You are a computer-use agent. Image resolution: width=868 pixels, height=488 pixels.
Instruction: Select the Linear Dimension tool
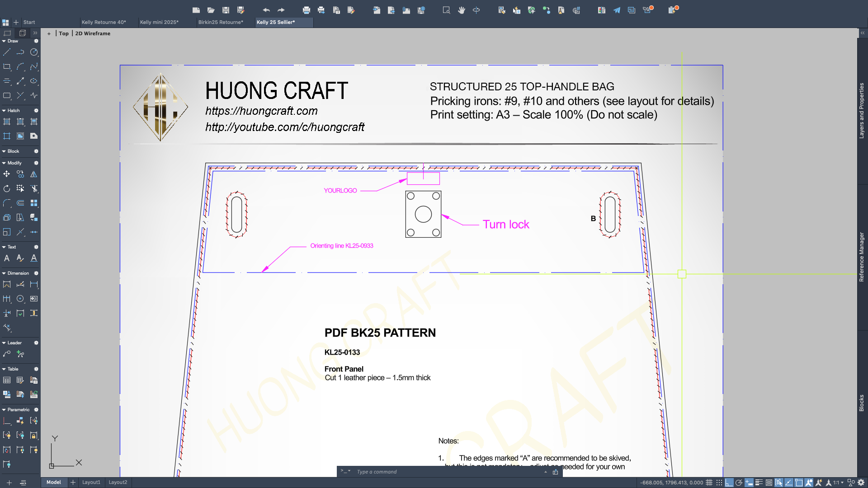click(34, 284)
